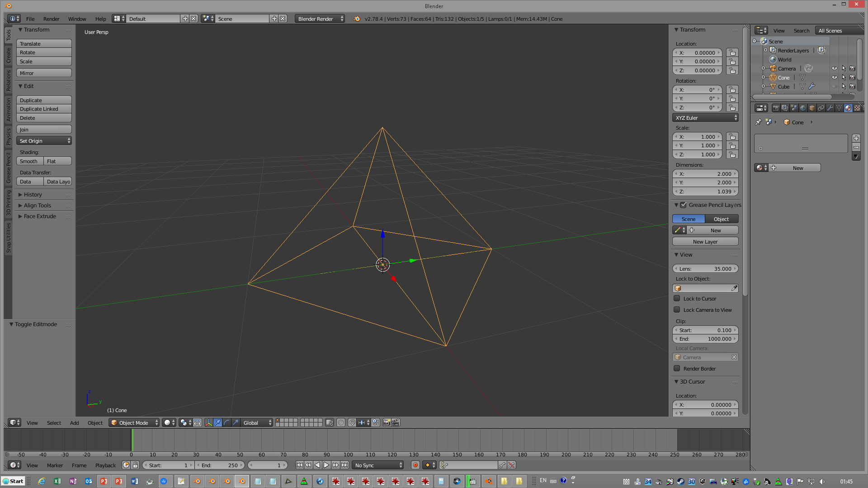Screen dimensions: 868x488
Task: Click the translate manipulator arrow icon
Action: coord(217,422)
